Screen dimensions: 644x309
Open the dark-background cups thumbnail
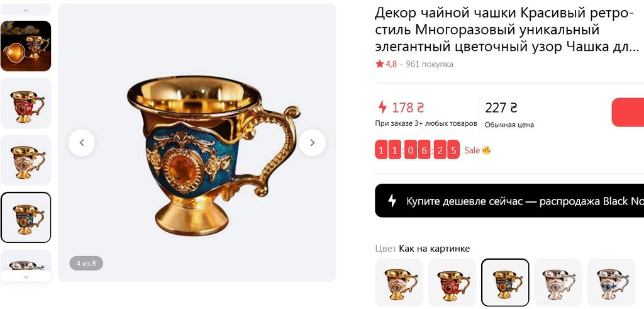tap(26, 45)
